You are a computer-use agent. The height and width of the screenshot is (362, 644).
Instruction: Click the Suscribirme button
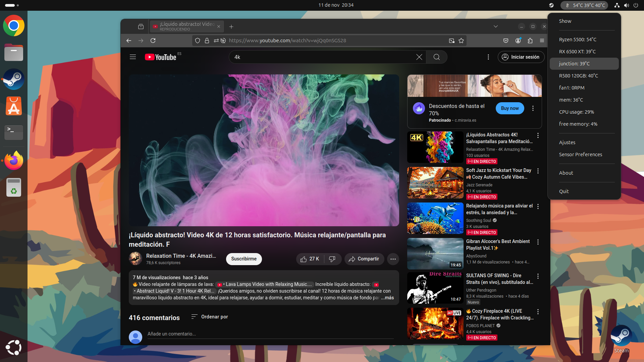click(x=244, y=259)
